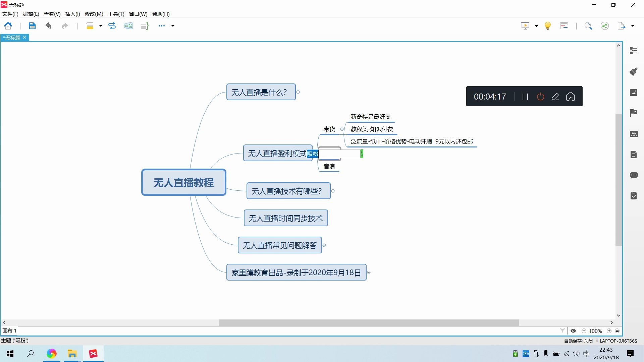Click the 画布 1 sheet tab
This screenshot has width=644, height=362.
[9, 330]
